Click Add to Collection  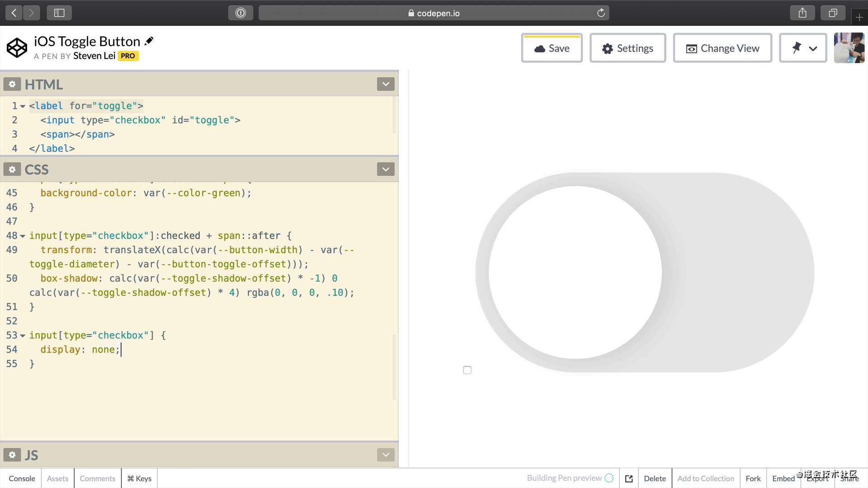tap(706, 479)
